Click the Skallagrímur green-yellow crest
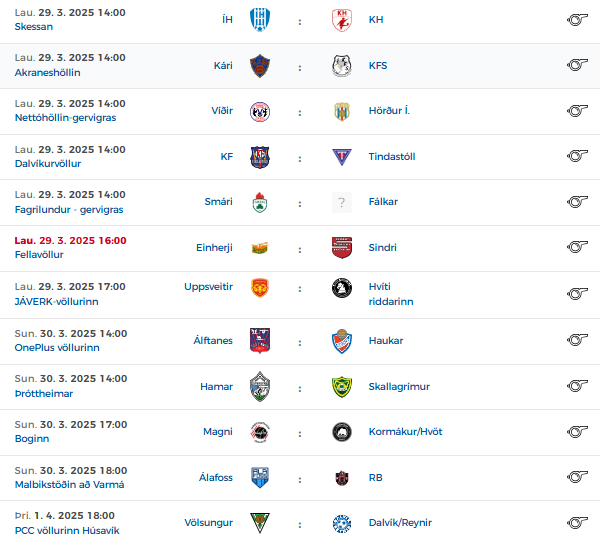Screen dimensions: 600x541 (342, 387)
